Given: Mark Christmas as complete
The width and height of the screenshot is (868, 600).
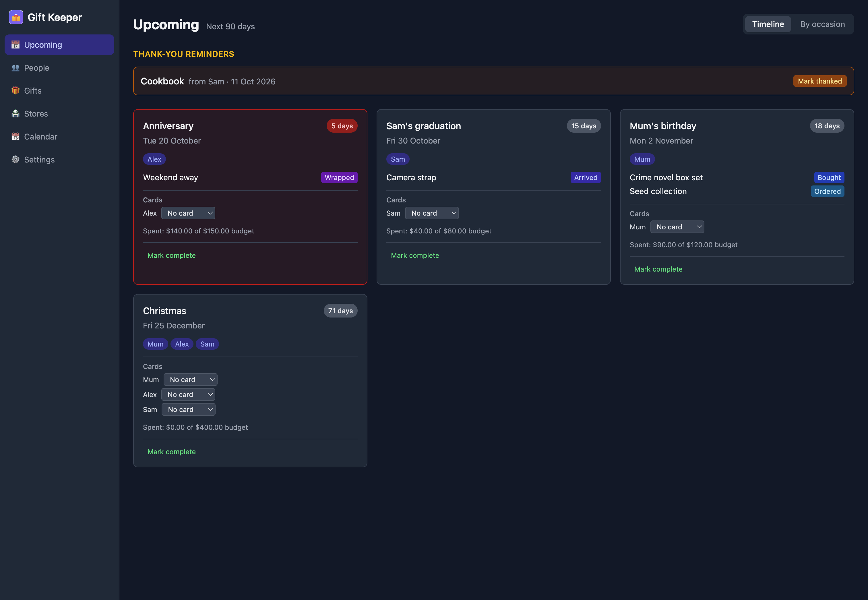Looking at the screenshot, I should click(171, 452).
